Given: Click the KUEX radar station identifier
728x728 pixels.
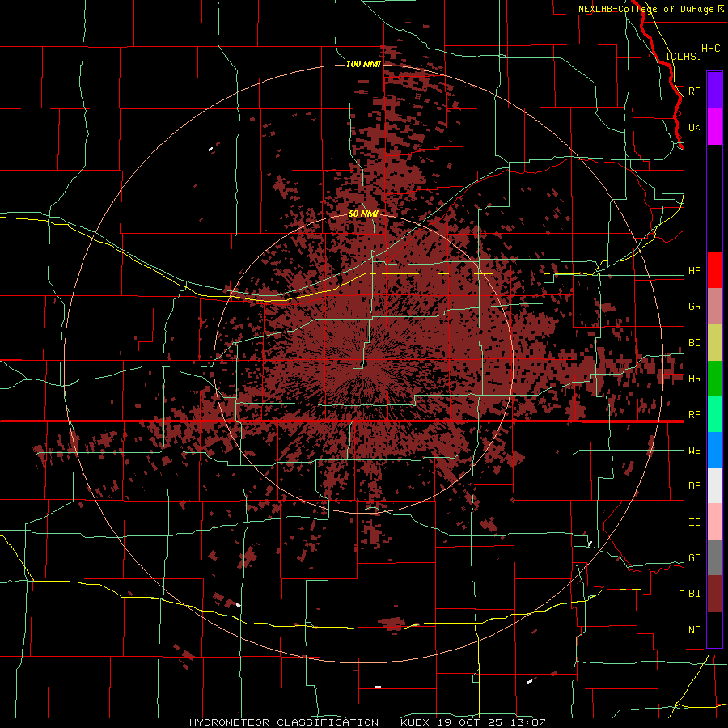Looking at the screenshot, I should point(414,722).
